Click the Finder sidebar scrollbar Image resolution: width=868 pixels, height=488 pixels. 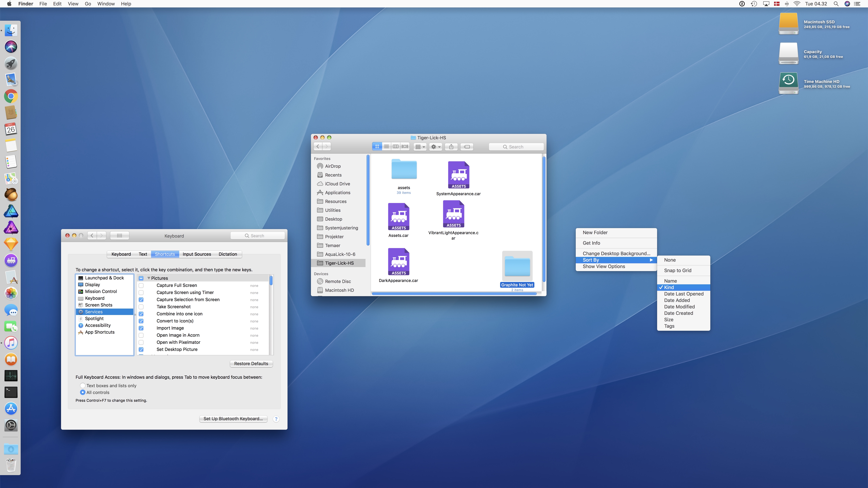tap(368, 200)
